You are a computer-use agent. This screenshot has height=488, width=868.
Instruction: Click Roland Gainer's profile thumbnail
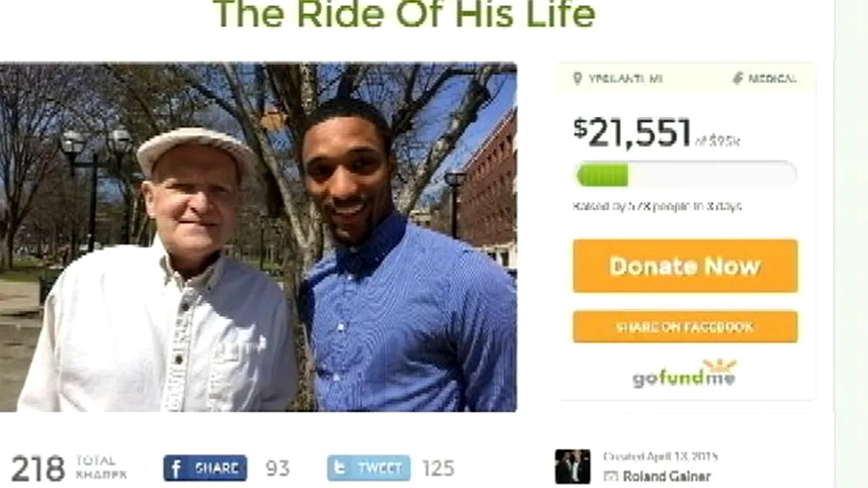tap(572, 466)
